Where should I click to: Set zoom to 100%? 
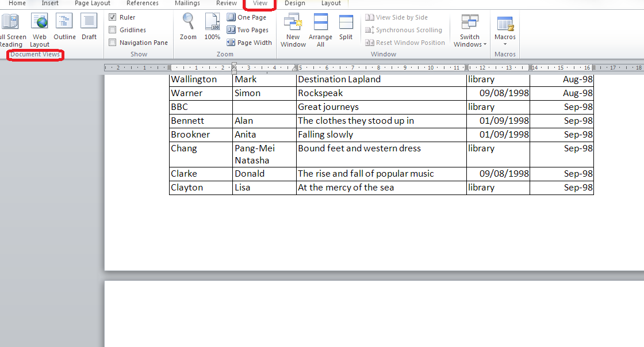[x=212, y=26]
